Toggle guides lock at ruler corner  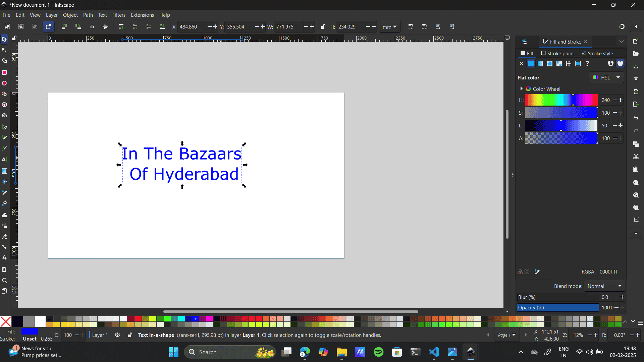14,38
